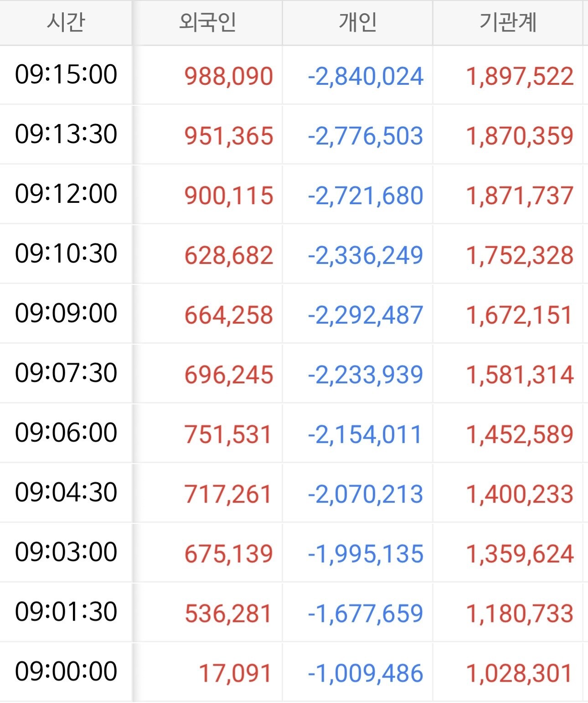Image resolution: width=588 pixels, height=703 pixels.
Task: Click individual value -2,233,939
Action: [x=366, y=375]
